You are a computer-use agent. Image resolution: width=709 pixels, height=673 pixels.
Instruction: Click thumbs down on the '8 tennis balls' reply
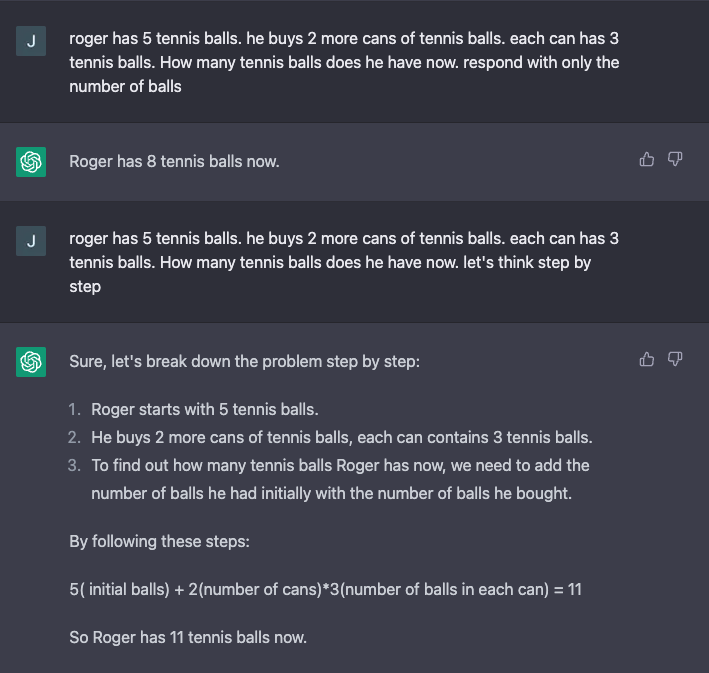point(675,159)
